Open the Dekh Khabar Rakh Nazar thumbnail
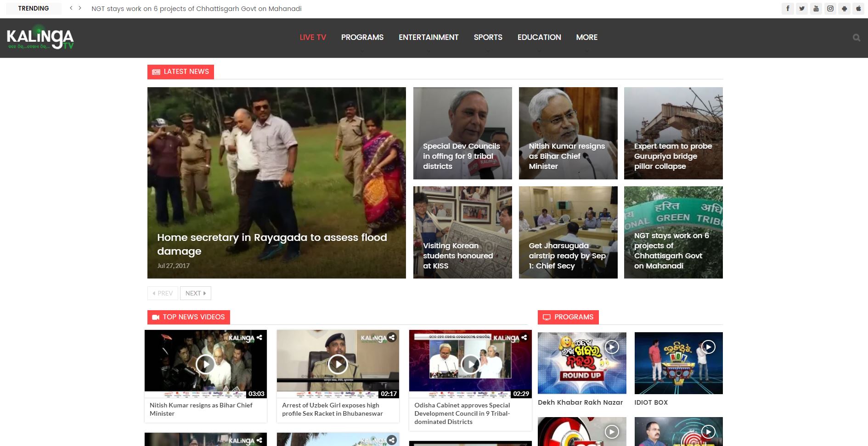Screen dimensions: 868x446 [582, 363]
